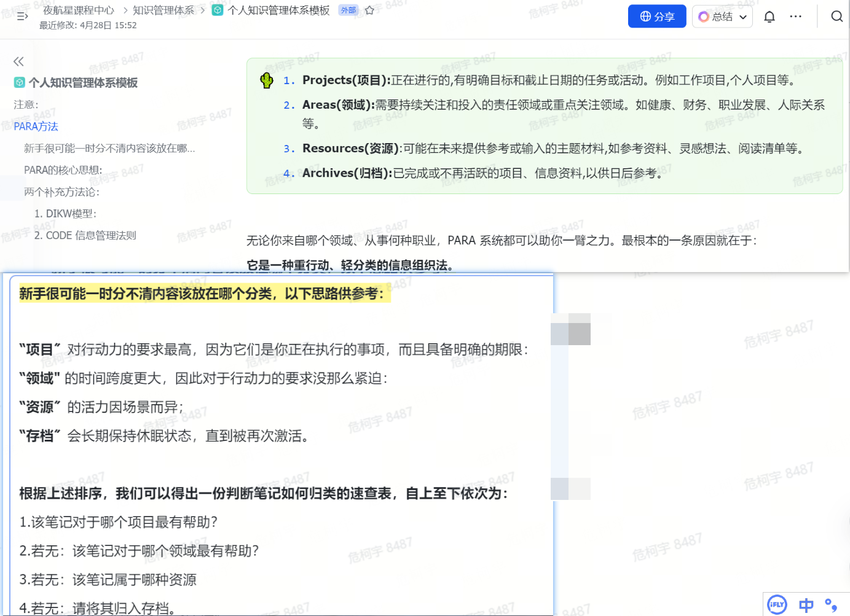
Task: Click the 外部 external tag
Action: click(348, 10)
